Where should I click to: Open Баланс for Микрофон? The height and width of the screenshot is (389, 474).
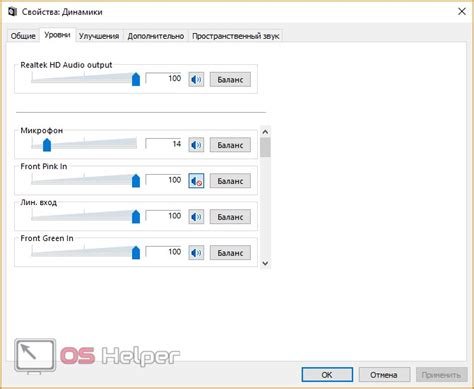tap(230, 145)
